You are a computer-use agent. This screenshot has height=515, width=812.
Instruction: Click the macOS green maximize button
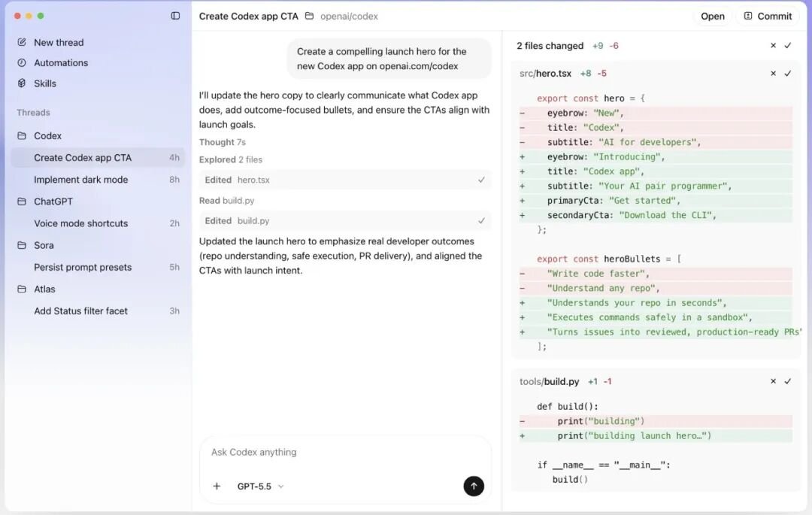point(41,16)
